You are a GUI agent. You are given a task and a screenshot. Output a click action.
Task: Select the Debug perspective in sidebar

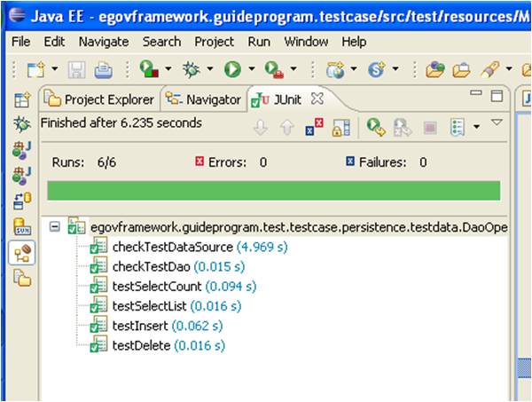22,125
